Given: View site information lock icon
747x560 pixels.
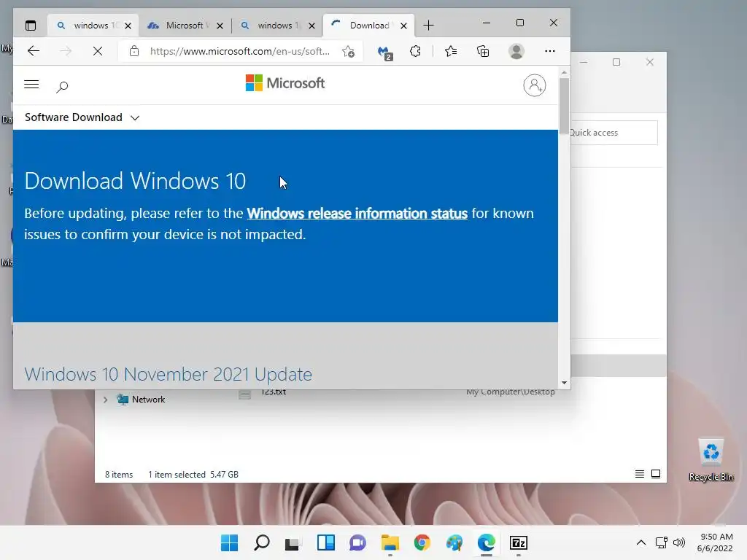Looking at the screenshot, I should pyautogui.click(x=134, y=51).
